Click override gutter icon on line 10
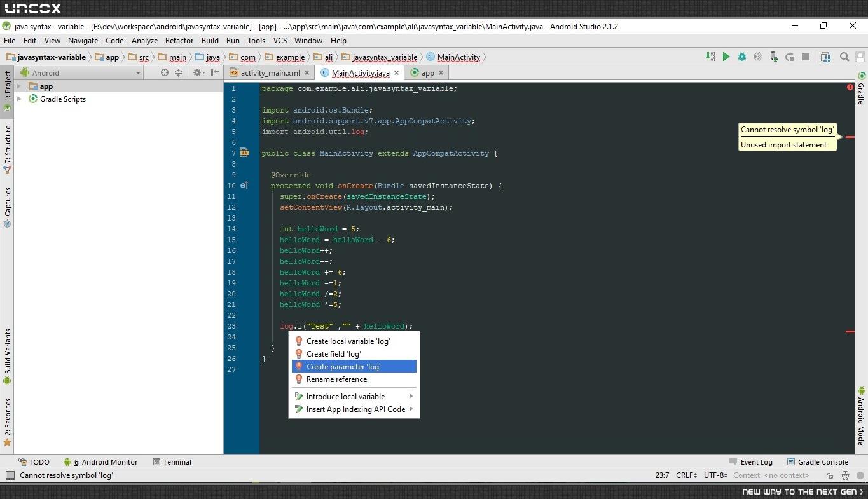This screenshot has width=868, height=499. click(x=244, y=186)
